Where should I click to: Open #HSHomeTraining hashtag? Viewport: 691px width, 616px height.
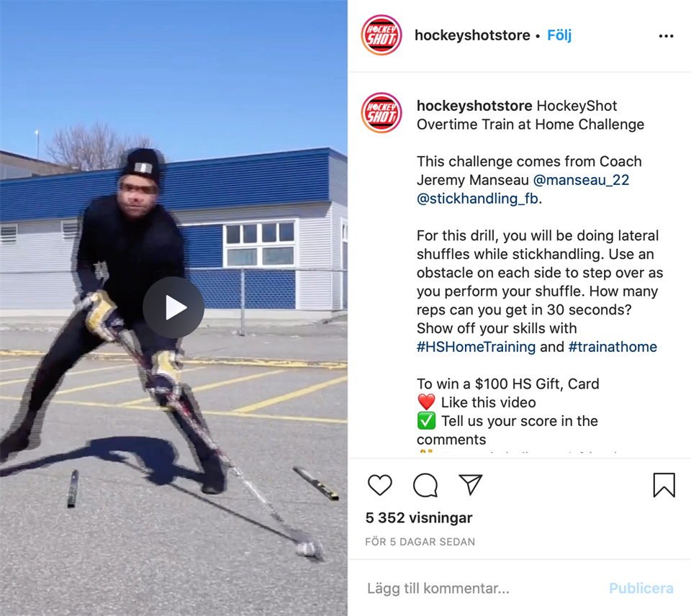pyautogui.click(x=476, y=347)
